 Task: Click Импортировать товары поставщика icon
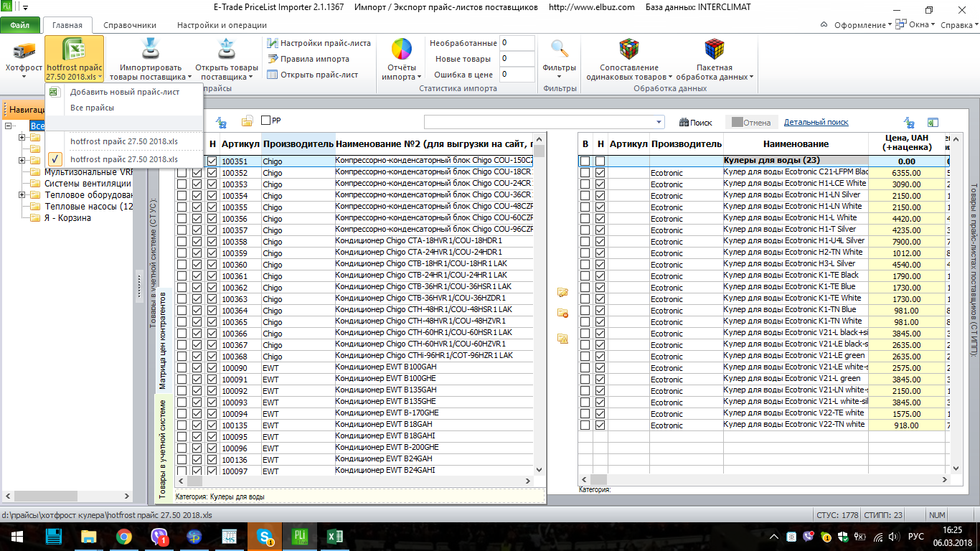coord(151,49)
